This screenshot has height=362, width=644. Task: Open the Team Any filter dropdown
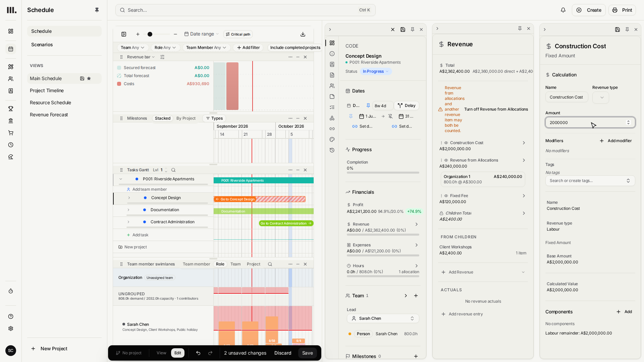(132, 48)
